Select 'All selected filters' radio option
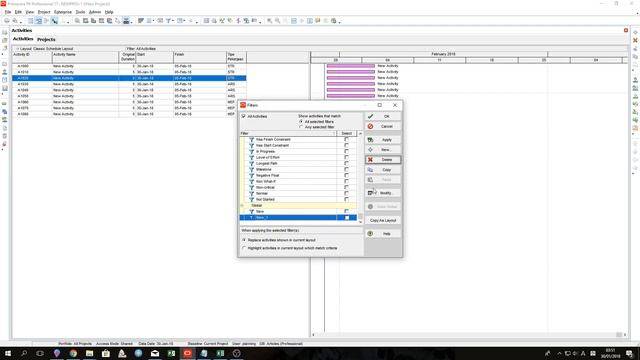 coord(301,122)
